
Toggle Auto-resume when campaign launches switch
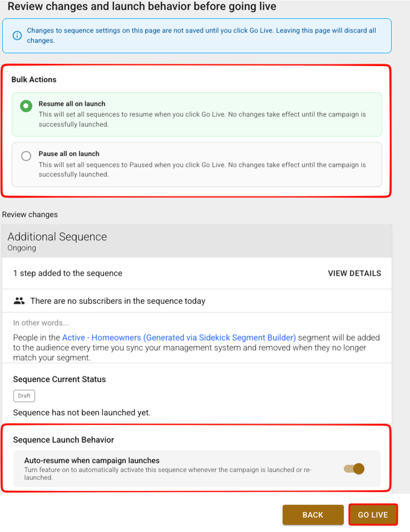[354, 468]
